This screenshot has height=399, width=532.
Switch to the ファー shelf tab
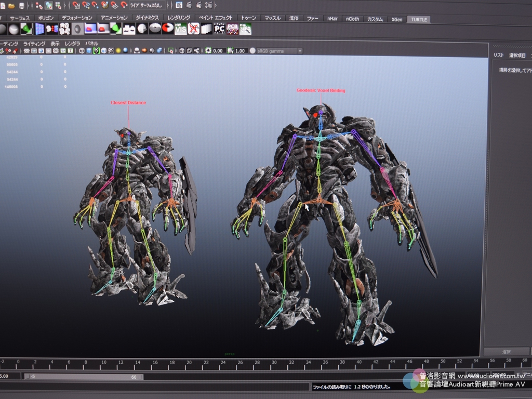click(312, 19)
